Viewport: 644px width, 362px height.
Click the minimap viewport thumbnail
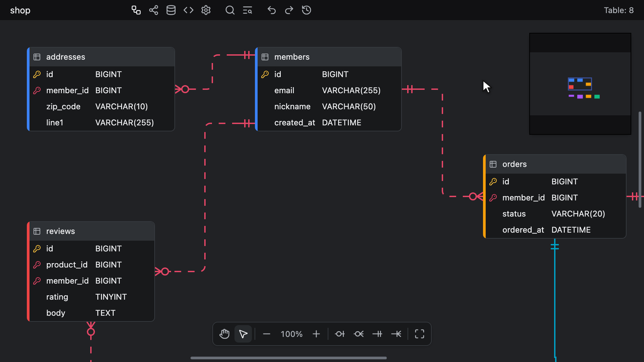tap(580, 84)
